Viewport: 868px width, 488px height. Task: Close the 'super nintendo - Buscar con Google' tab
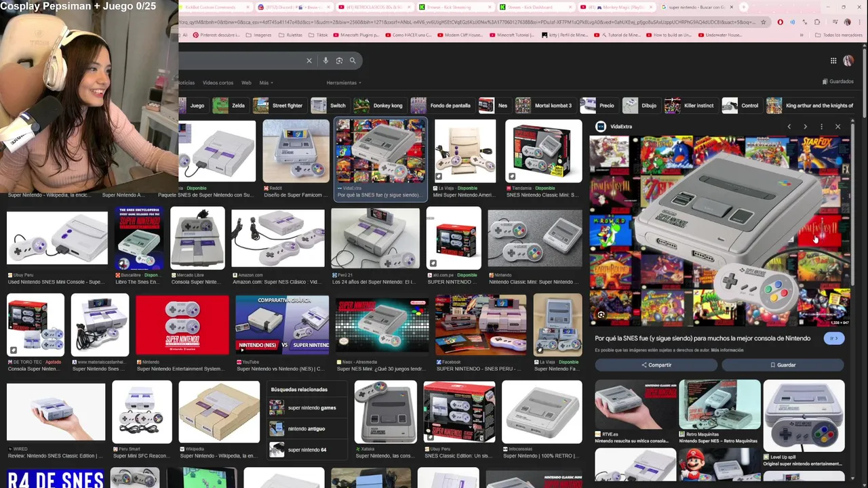pyautogui.click(x=732, y=7)
